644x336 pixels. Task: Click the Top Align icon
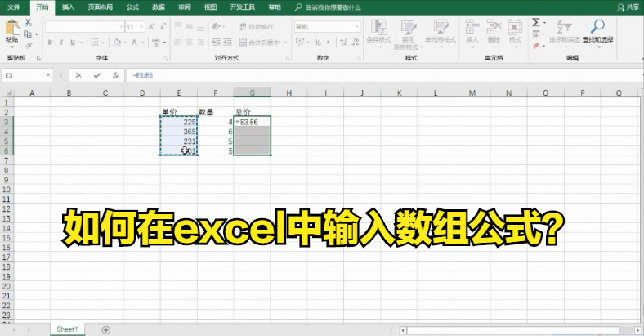(178, 26)
